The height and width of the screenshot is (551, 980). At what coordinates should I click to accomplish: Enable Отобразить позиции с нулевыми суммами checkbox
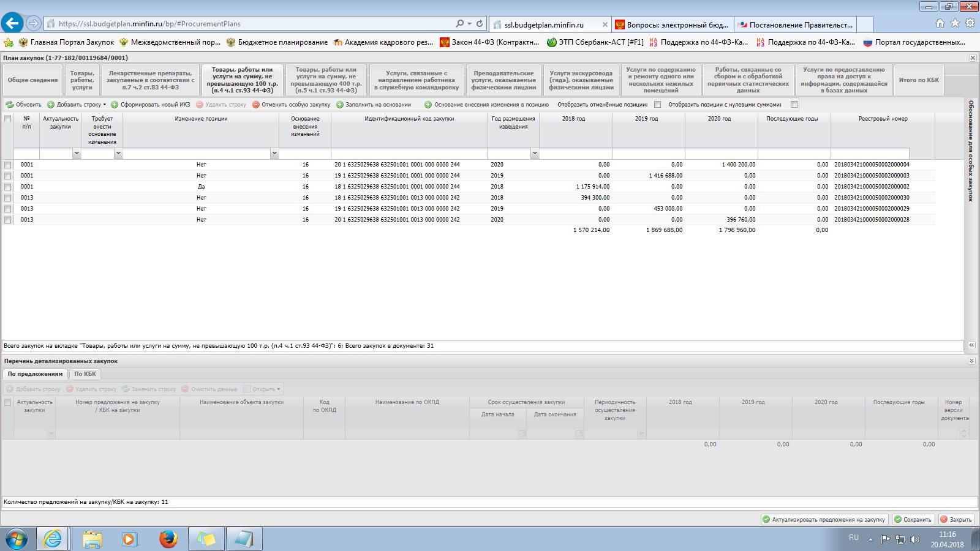click(x=794, y=105)
